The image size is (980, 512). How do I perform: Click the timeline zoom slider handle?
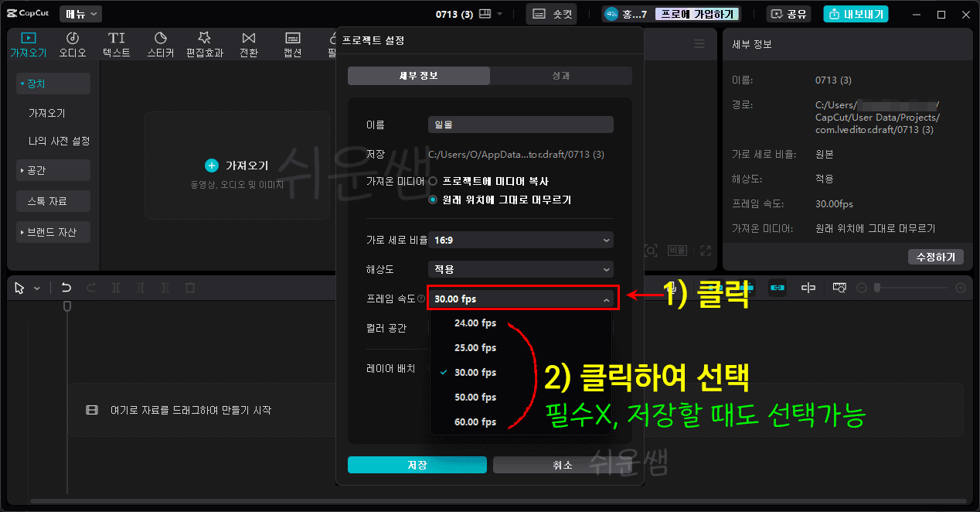point(877,288)
